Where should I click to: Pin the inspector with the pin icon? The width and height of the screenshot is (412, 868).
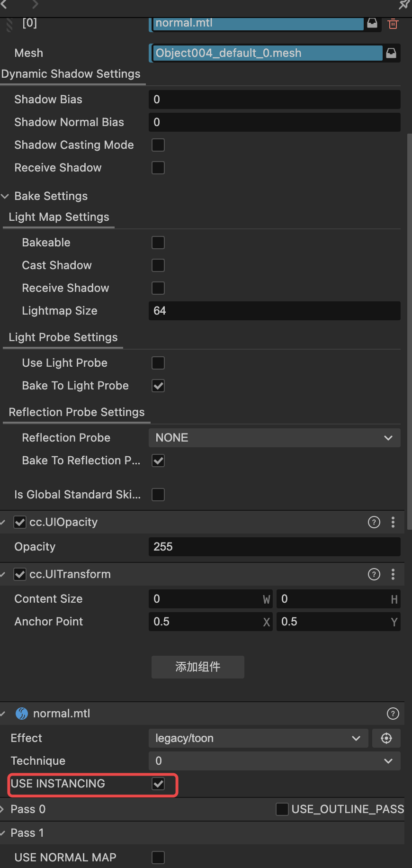click(x=403, y=5)
